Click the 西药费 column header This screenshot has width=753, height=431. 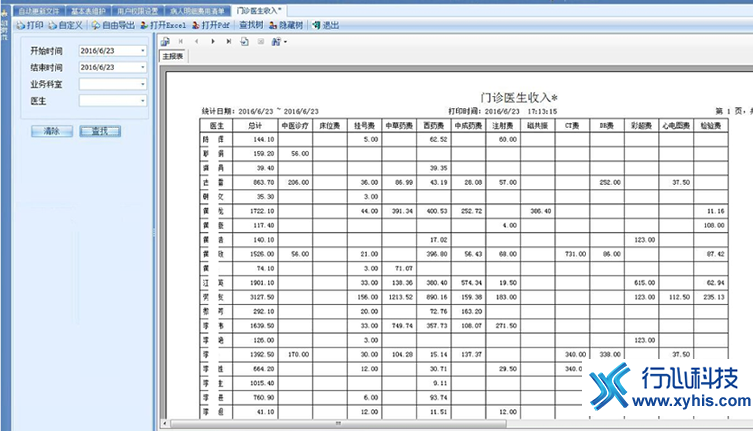coord(434,125)
